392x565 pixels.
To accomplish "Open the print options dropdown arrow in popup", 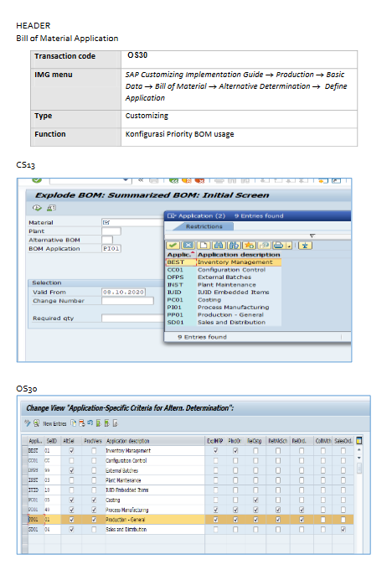I will [289, 246].
